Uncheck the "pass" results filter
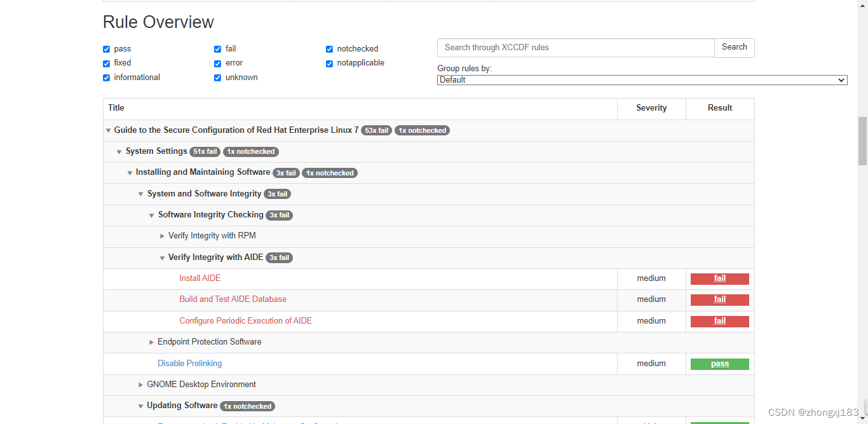 pyautogui.click(x=106, y=49)
